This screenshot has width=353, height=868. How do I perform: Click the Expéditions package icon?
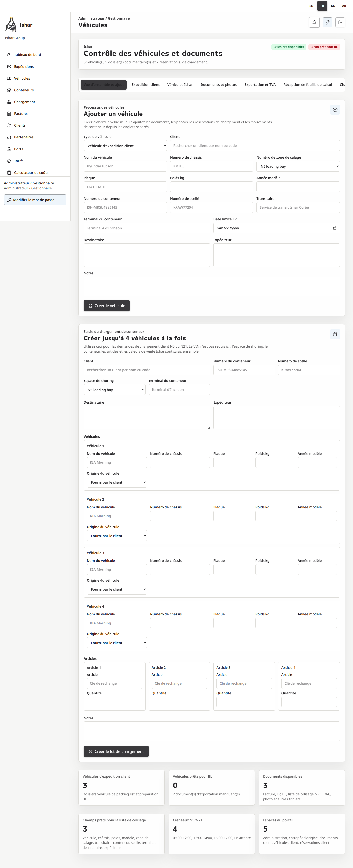(x=9, y=66)
